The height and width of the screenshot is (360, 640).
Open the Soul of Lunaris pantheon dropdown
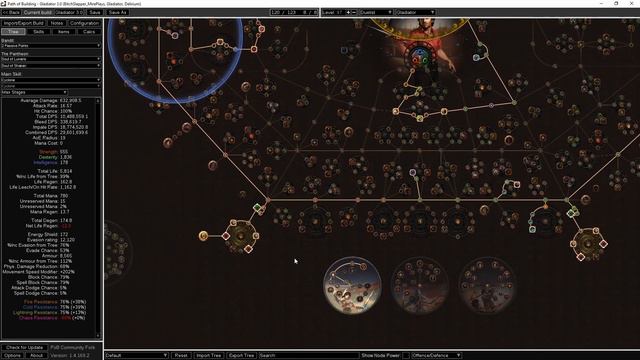[51, 59]
